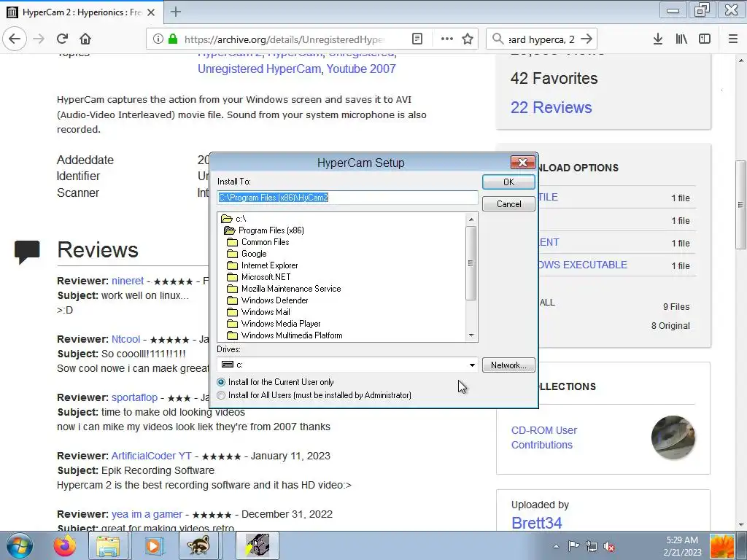Select the Program Files (x86) folder
Screen dimensions: 747x560
264,230
